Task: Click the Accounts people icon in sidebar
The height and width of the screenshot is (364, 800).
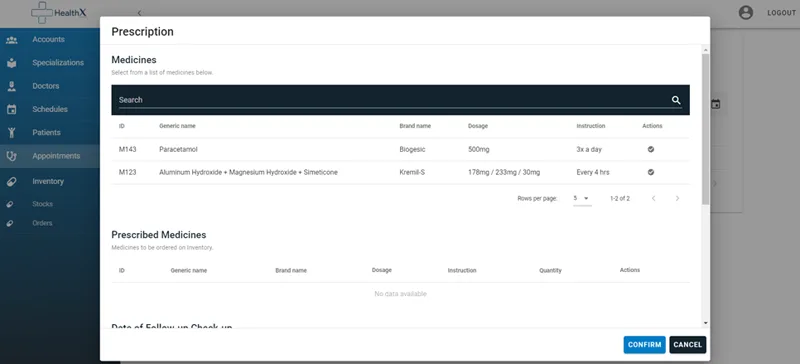Action: (11, 39)
